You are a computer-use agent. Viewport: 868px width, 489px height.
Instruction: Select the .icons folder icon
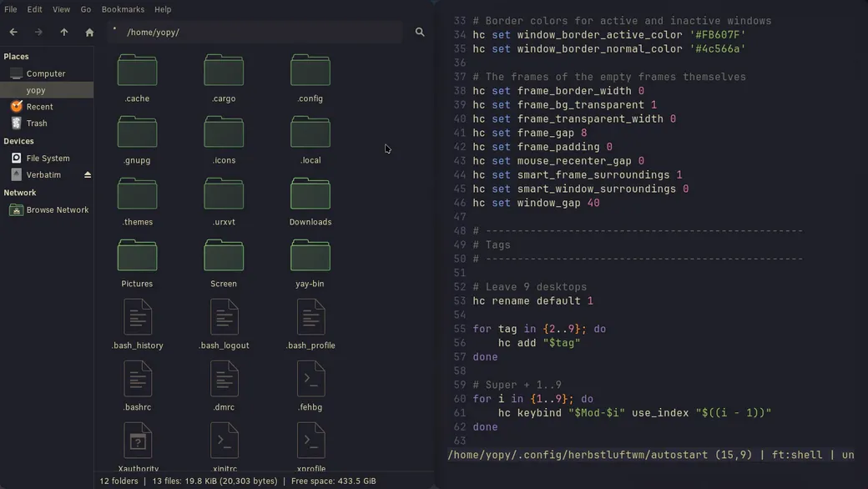coord(224,132)
